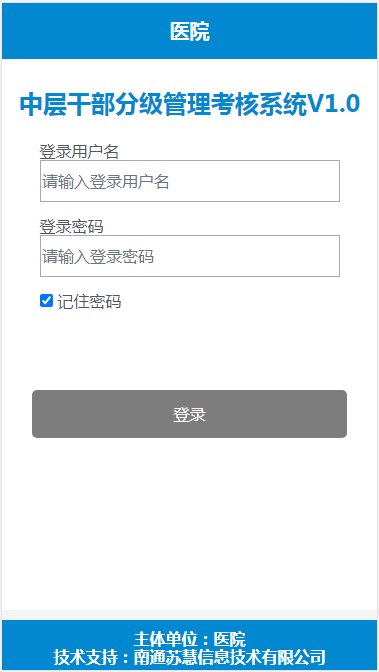The width and height of the screenshot is (379, 672).
Task: Click the gray strip above the footer
Action: [190, 615]
